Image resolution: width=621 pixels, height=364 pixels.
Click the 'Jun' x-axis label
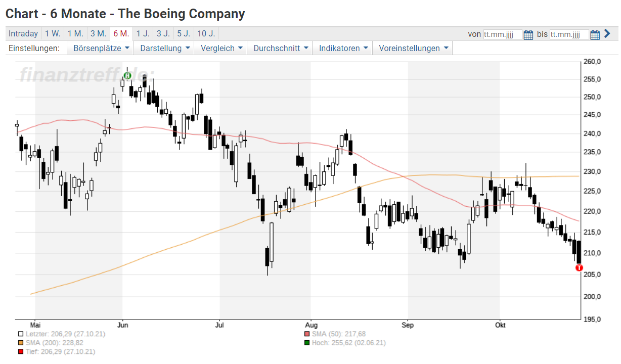click(122, 325)
